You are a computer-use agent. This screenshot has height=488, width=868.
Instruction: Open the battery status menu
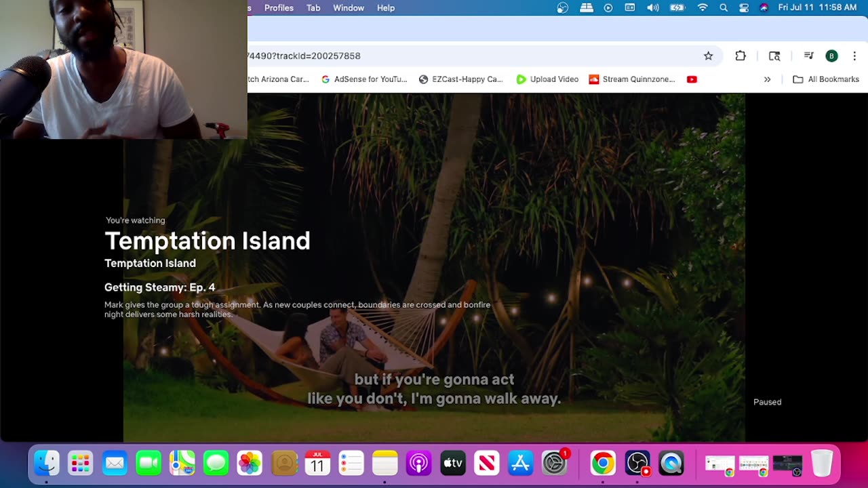click(677, 8)
